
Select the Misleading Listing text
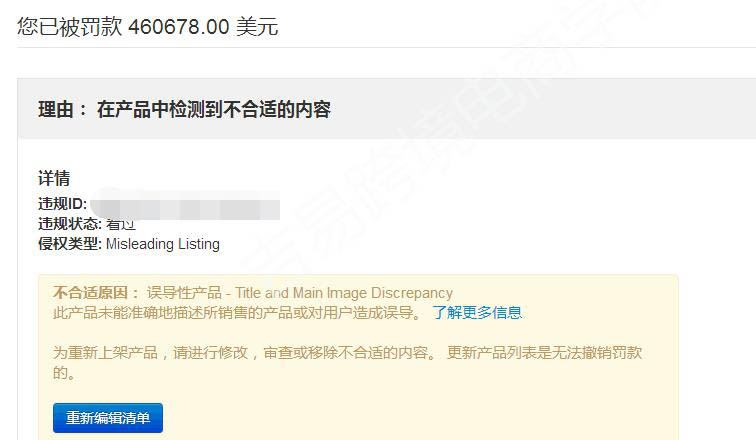pos(163,244)
